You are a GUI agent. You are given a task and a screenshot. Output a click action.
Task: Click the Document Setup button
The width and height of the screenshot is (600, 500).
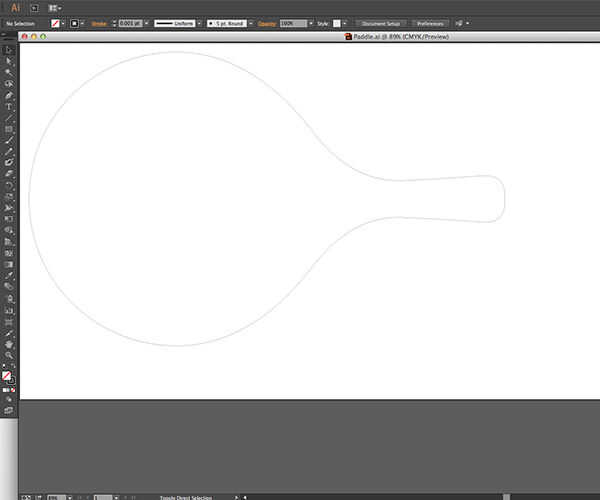click(x=381, y=23)
